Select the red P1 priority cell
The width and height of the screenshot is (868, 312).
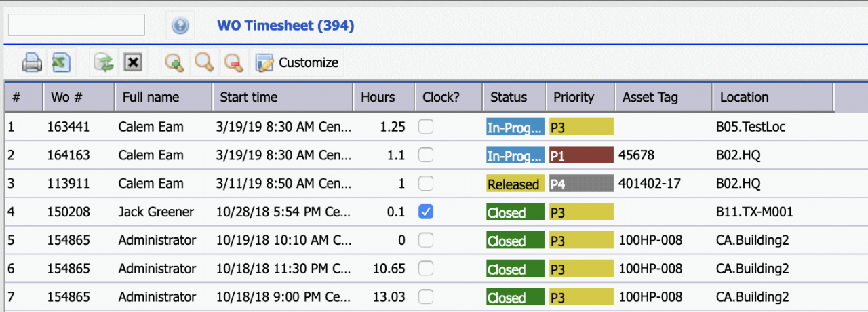tap(581, 155)
